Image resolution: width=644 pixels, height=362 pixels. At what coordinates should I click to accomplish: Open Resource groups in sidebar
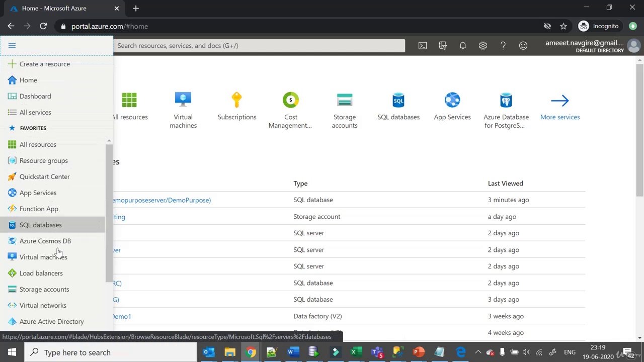tap(43, 160)
